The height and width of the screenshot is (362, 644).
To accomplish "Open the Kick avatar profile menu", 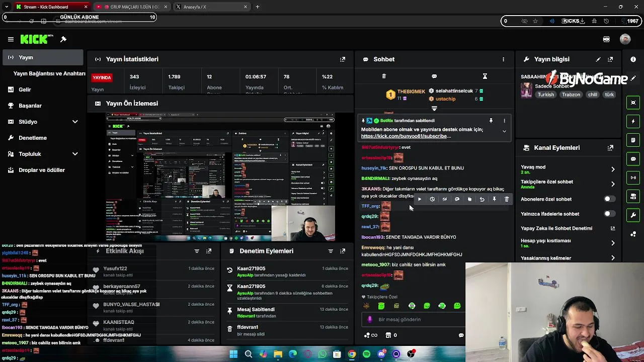I will tap(625, 39).
